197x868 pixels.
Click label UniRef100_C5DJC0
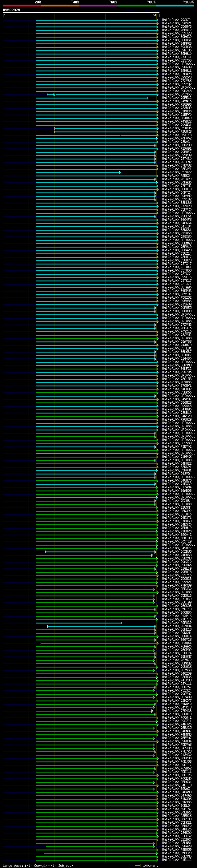(177, 589)
